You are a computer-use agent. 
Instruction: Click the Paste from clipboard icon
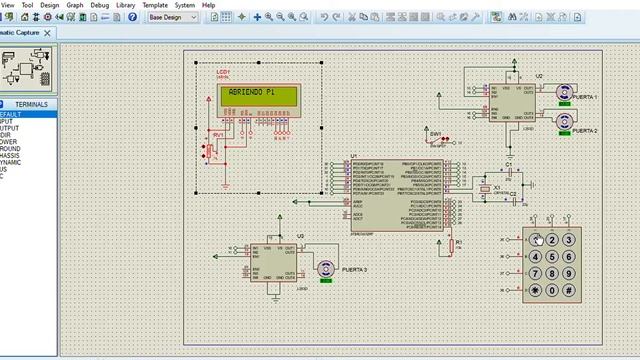click(375, 17)
